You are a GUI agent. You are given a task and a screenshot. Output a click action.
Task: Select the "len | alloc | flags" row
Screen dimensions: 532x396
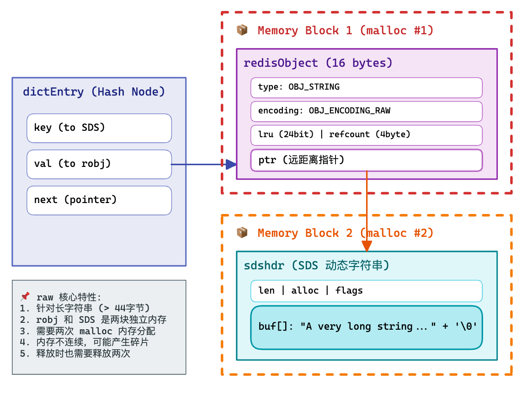tap(366, 291)
